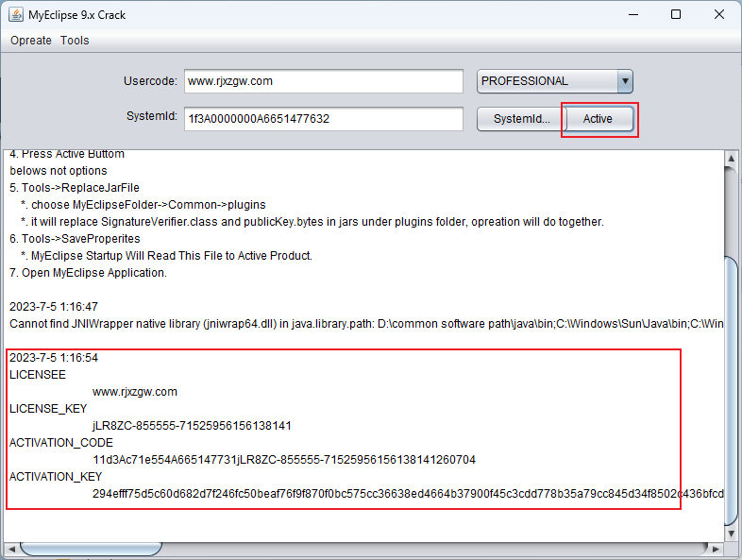Click the vertical scrollbar down arrow

point(731,534)
